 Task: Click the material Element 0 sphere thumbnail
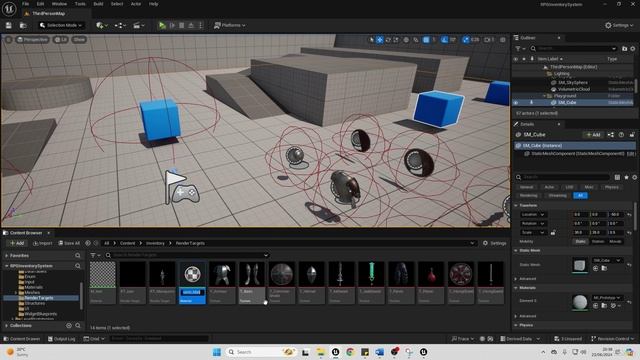click(580, 302)
